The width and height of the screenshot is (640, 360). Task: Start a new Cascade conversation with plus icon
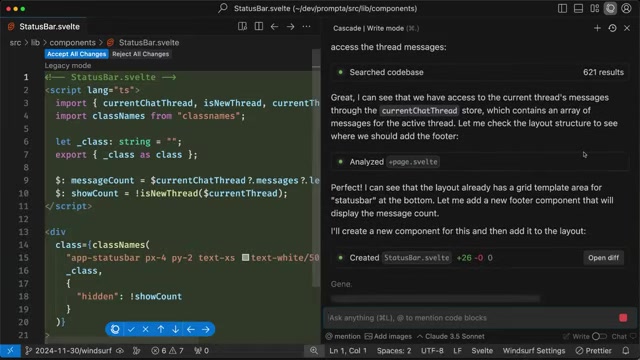(597, 28)
